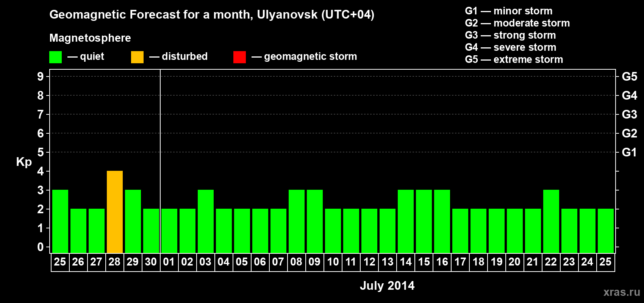
Task: Click the date label 30
Action: [x=151, y=262]
